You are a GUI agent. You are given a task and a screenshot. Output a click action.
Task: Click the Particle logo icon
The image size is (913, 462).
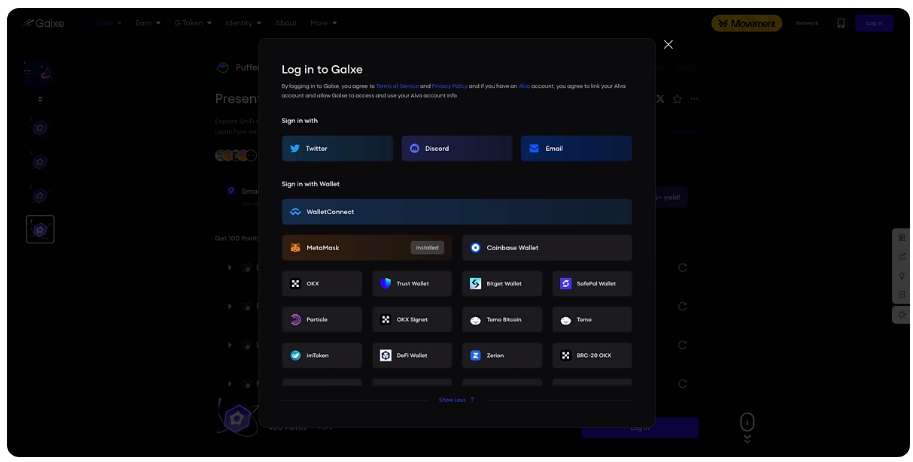pyautogui.click(x=295, y=320)
